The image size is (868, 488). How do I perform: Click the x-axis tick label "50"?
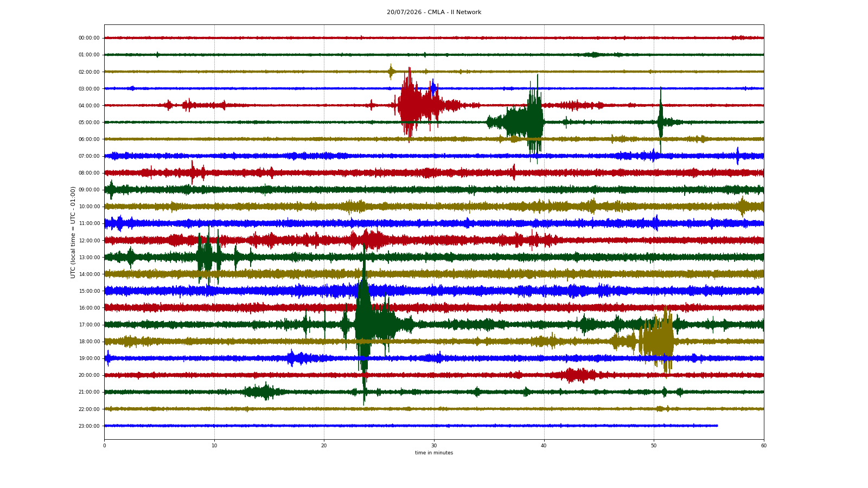tap(654, 446)
